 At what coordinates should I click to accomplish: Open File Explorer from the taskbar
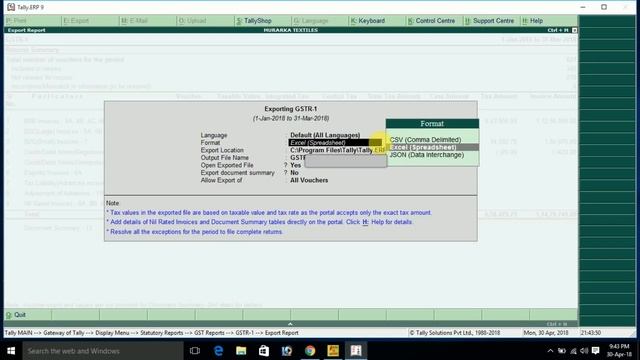click(241, 351)
